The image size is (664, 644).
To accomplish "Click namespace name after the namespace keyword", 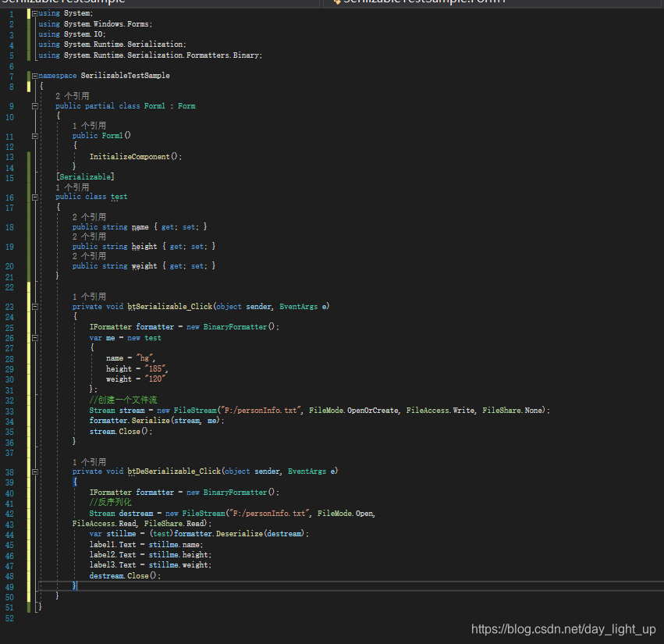I will [125, 76].
